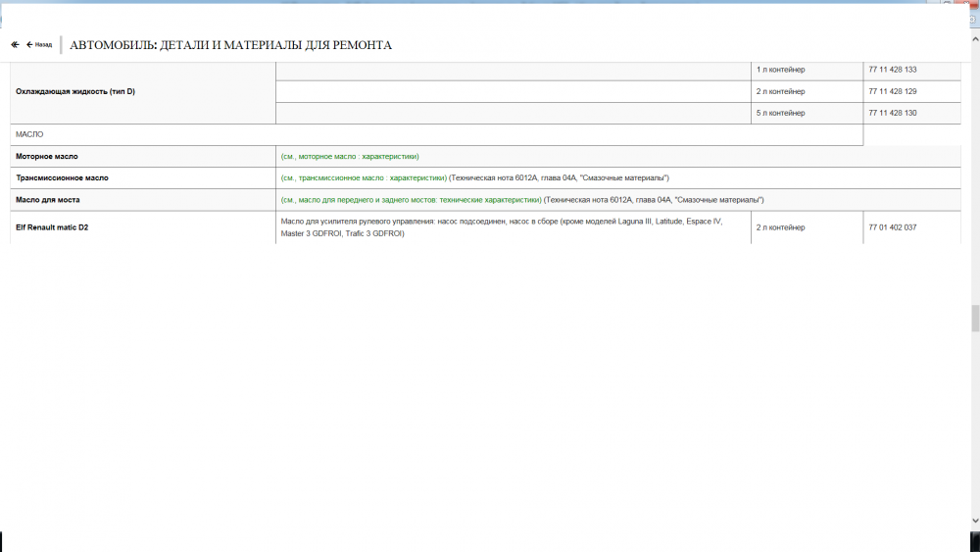
Task: Select the power steering oil description text
Action: pyautogui.click(x=501, y=227)
